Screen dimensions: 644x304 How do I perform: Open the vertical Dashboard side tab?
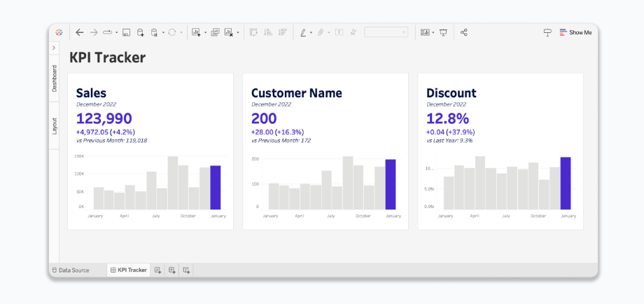pos(54,78)
